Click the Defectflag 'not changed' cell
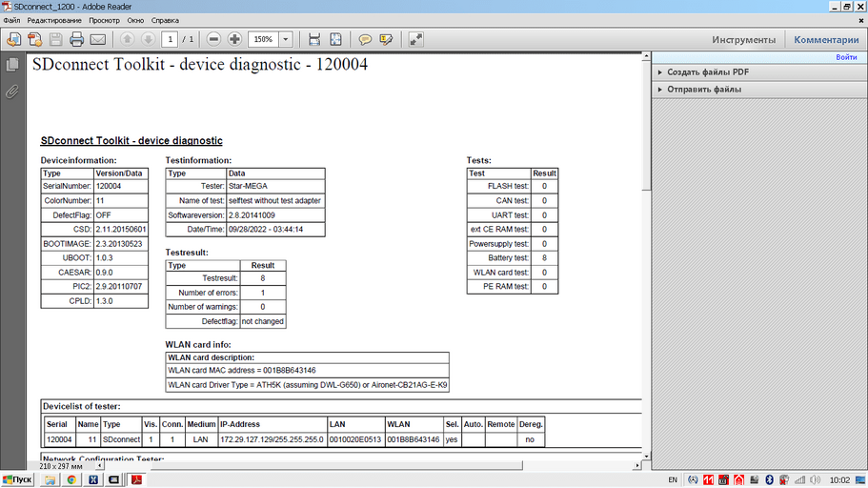This screenshot has width=868, height=488. 263,321
